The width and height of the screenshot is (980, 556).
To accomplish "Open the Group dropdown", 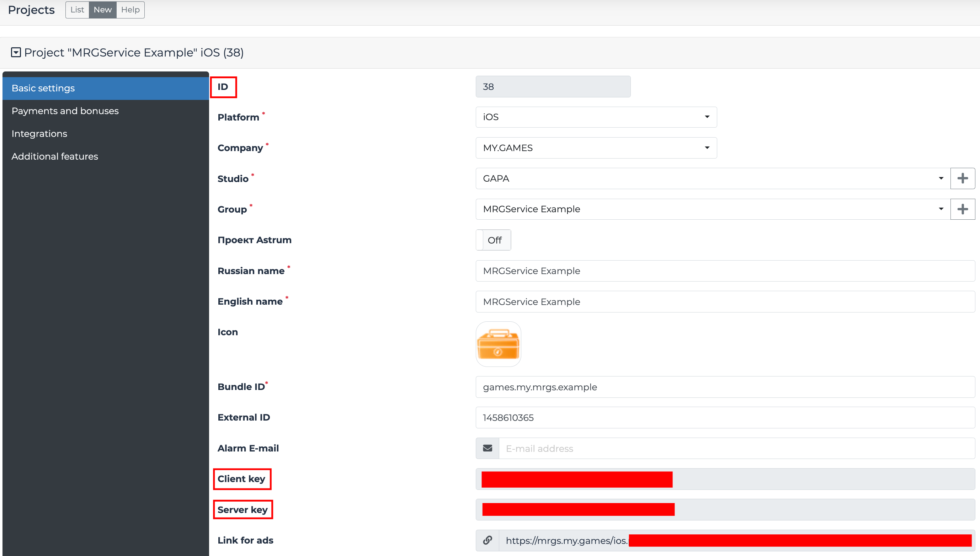I will [x=712, y=209].
